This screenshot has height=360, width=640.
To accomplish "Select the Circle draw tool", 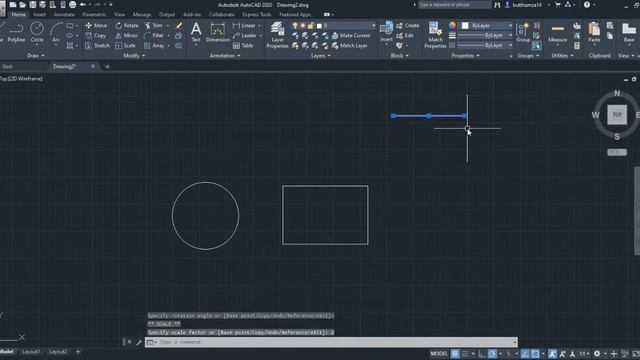I will (x=37, y=32).
